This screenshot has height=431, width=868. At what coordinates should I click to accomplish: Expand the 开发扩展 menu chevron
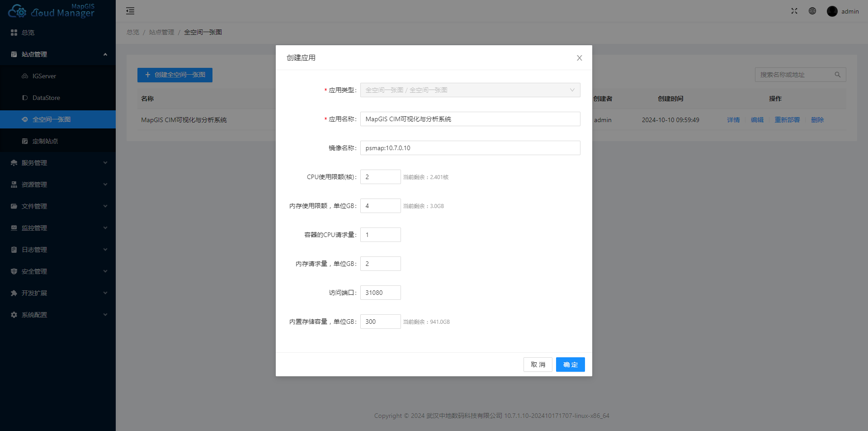pos(105,293)
